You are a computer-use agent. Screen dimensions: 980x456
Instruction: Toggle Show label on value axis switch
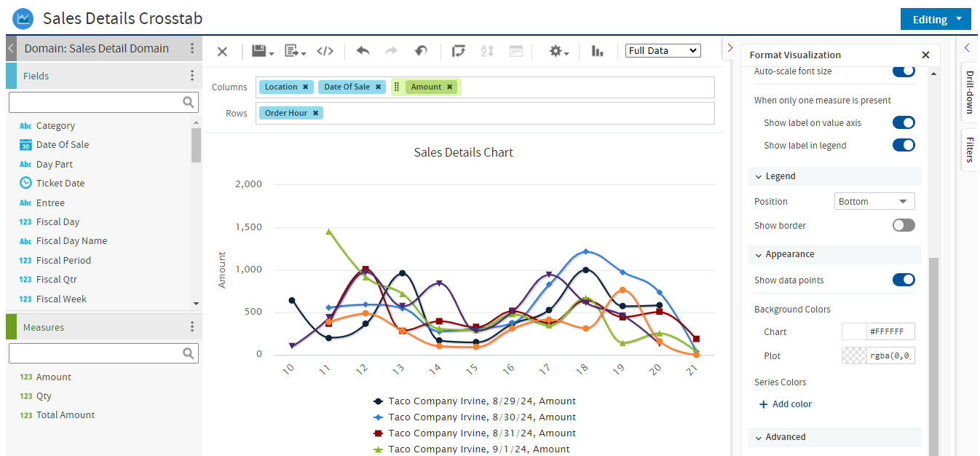pyautogui.click(x=904, y=122)
